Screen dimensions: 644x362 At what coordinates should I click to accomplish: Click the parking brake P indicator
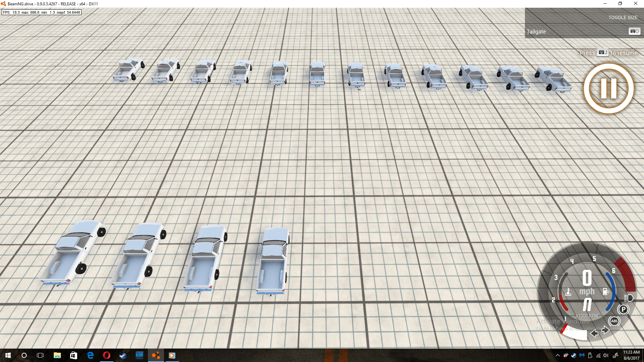(623, 309)
